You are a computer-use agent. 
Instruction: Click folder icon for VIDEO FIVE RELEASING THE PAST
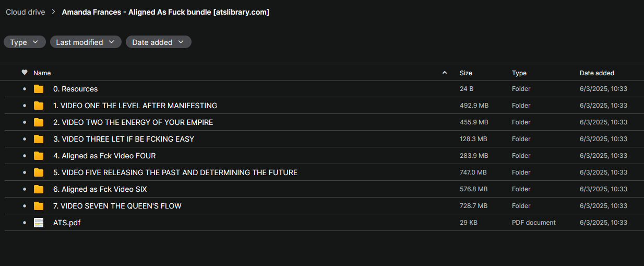(x=39, y=172)
